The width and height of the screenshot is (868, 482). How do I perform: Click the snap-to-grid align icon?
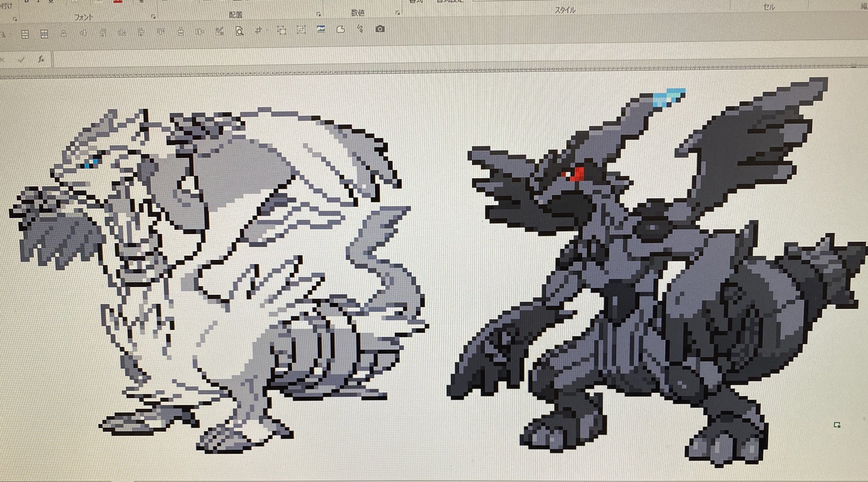tap(258, 30)
